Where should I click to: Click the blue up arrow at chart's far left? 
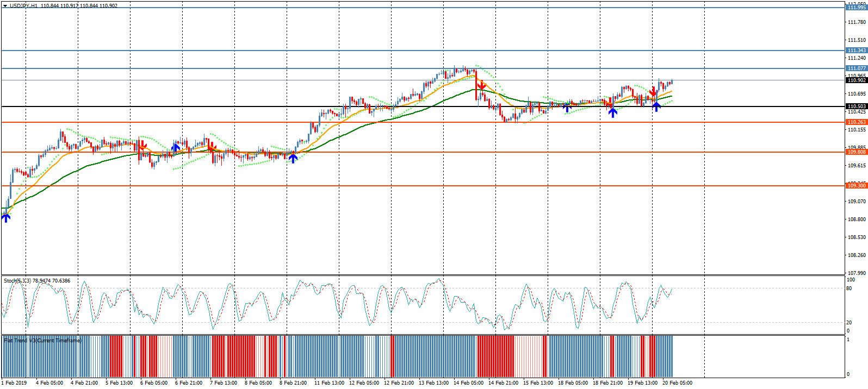coord(6,218)
